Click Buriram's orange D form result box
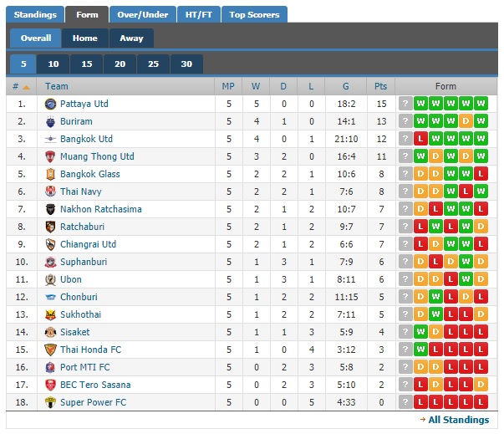 click(x=466, y=121)
